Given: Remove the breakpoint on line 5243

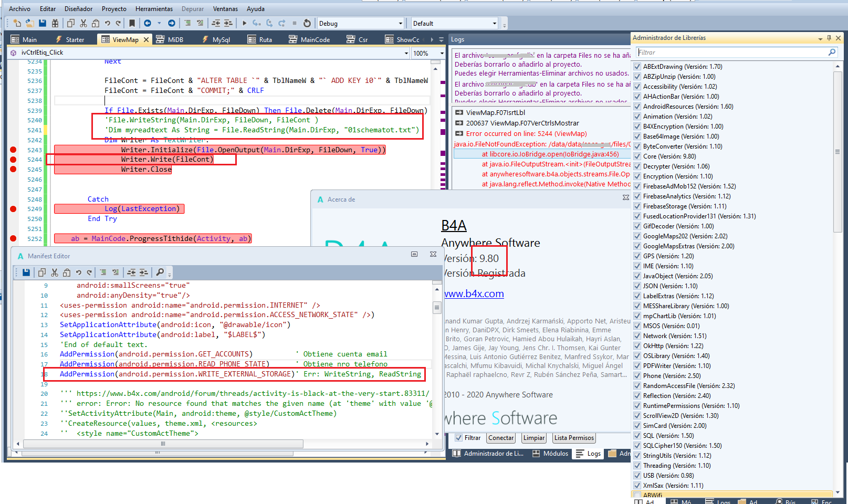Looking at the screenshot, I should click(13, 150).
